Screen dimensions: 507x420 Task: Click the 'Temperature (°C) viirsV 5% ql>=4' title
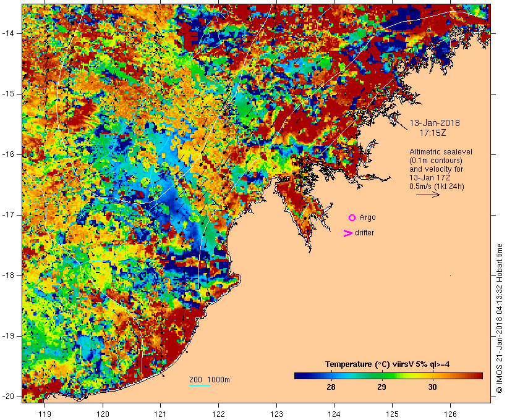(x=388, y=364)
